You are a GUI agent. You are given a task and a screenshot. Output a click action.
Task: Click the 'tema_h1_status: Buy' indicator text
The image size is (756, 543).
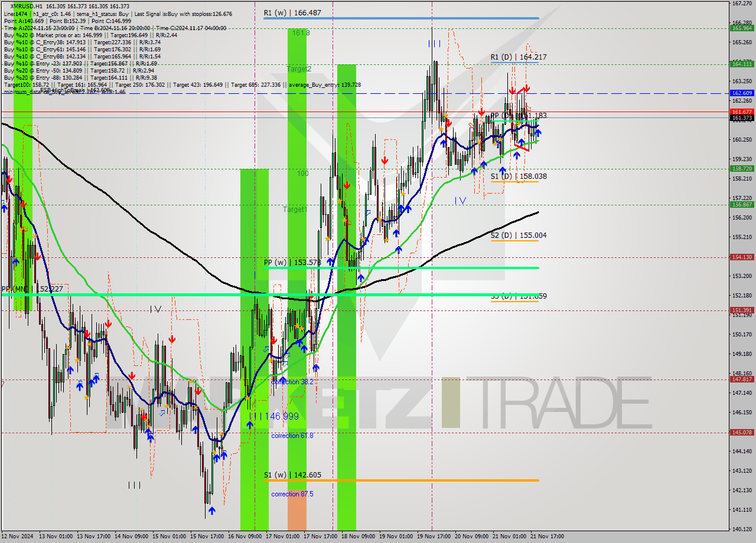point(104,14)
